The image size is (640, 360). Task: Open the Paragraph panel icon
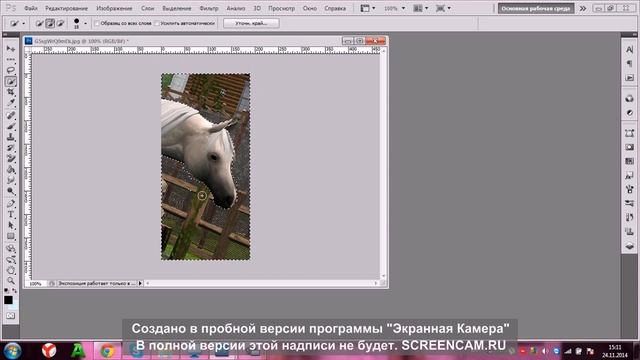tap(629, 64)
